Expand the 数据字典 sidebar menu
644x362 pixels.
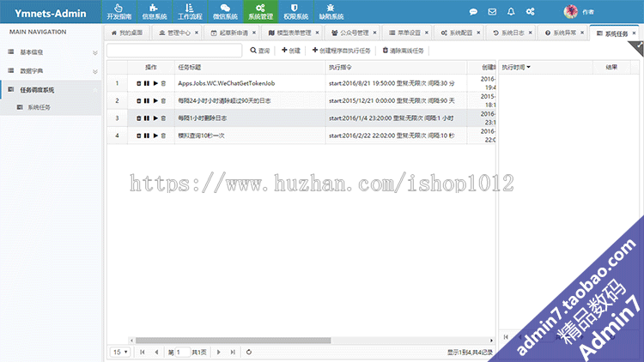(51, 71)
